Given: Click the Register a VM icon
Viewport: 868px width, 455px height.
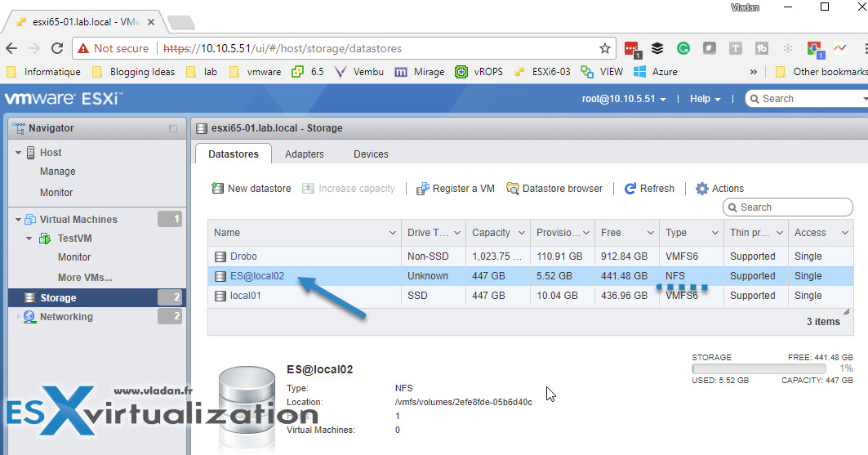Looking at the screenshot, I should 423,189.
